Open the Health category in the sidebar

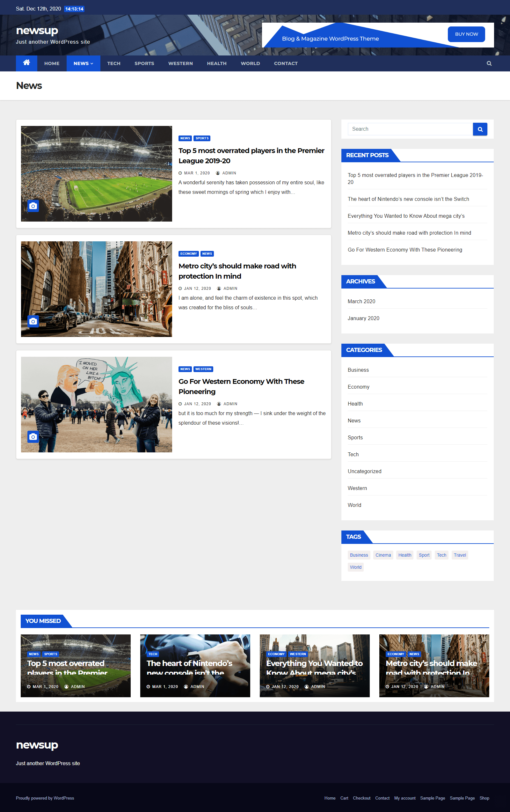pos(355,404)
